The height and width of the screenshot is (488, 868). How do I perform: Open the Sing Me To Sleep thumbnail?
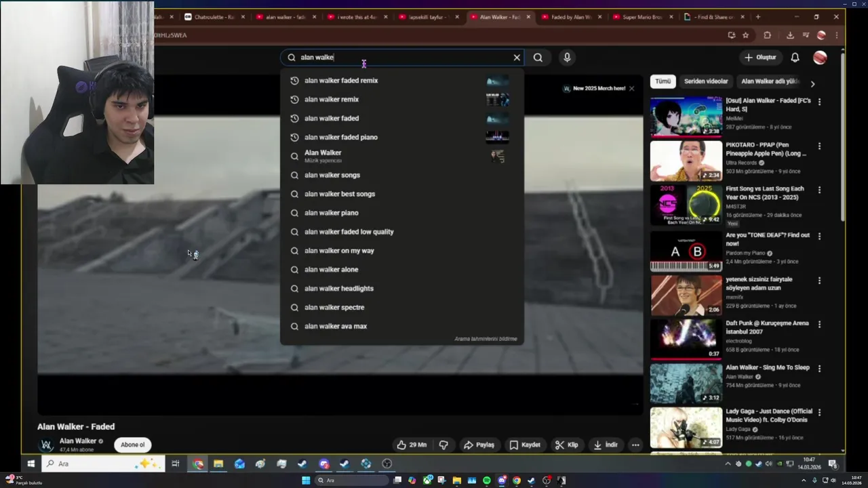[686, 383]
